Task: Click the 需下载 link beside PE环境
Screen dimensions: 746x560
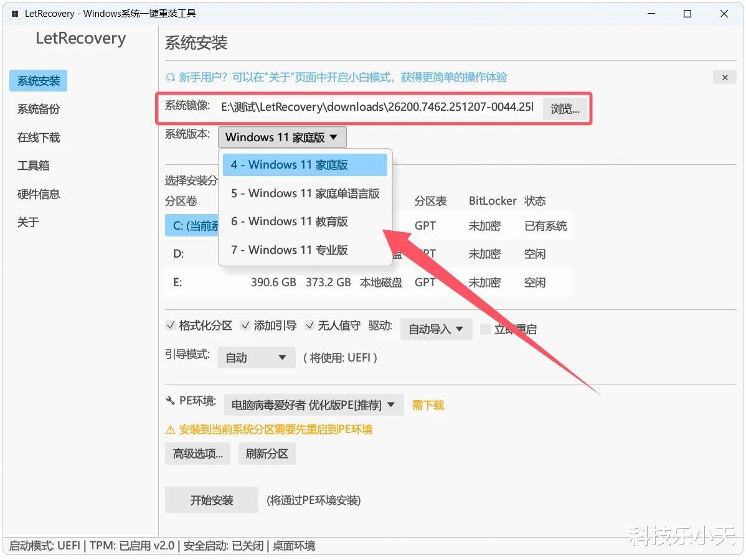Action: tap(428, 406)
